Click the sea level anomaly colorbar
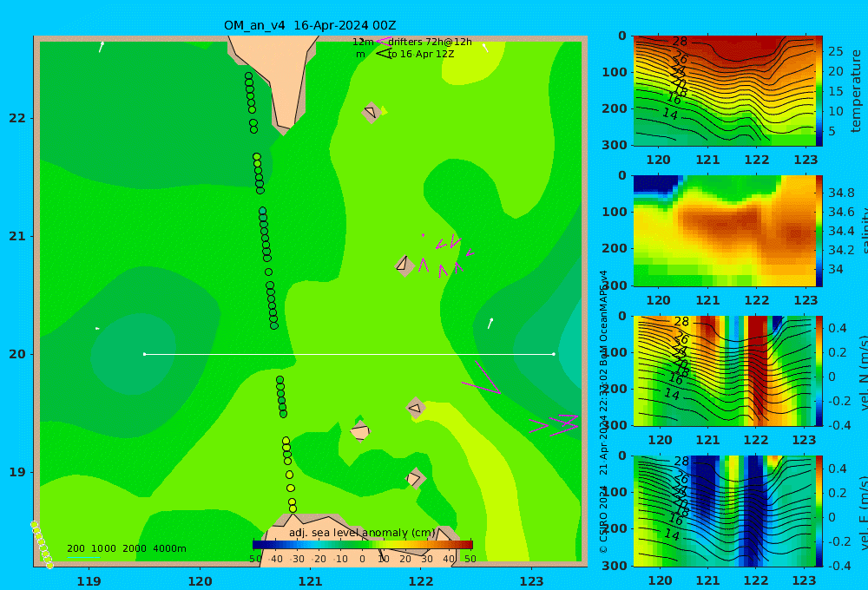Viewport: 868px width, 590px height. [x=363, y=545]
